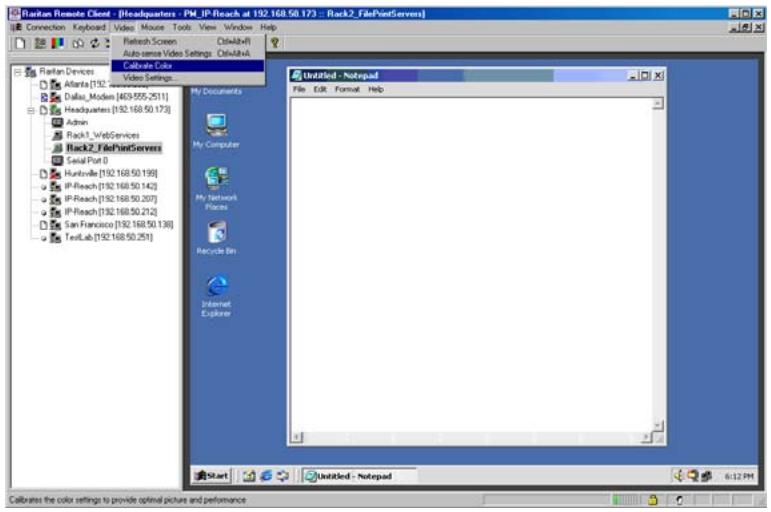
Task: Click the middle system tray icon
Action: pos(693,476)
